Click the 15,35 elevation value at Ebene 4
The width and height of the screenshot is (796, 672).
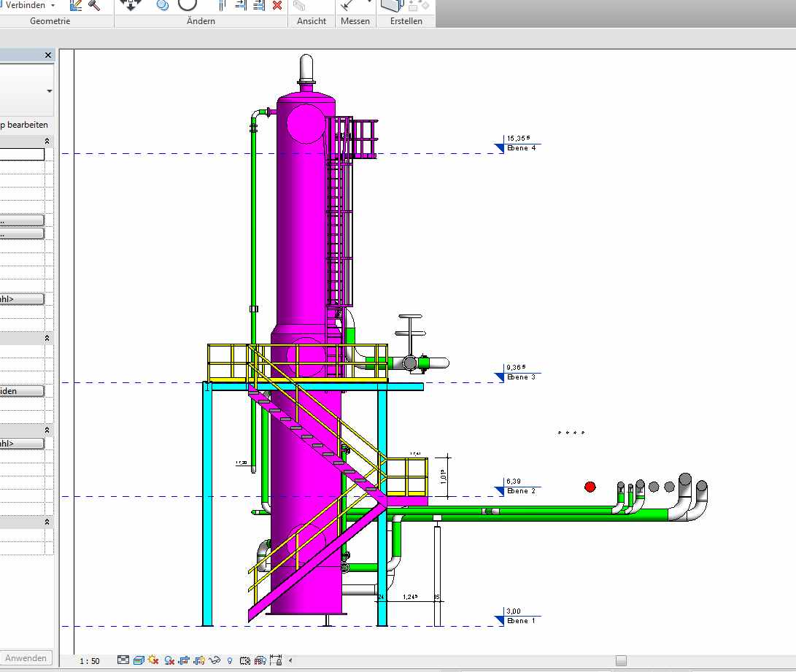pyautogui.click(x=518, y=138)
